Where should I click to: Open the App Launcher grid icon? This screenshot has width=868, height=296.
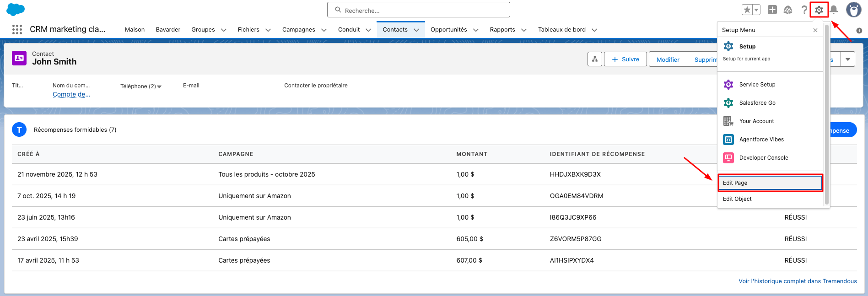[17, 30]
